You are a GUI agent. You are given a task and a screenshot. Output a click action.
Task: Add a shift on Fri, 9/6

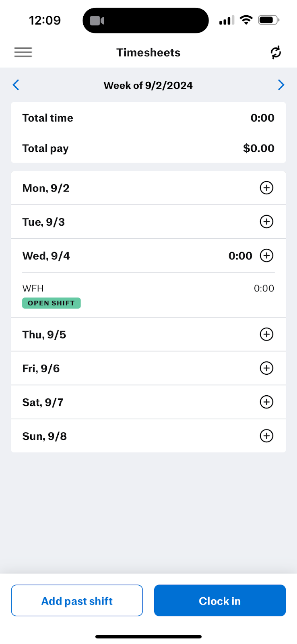tap(266, 368)
